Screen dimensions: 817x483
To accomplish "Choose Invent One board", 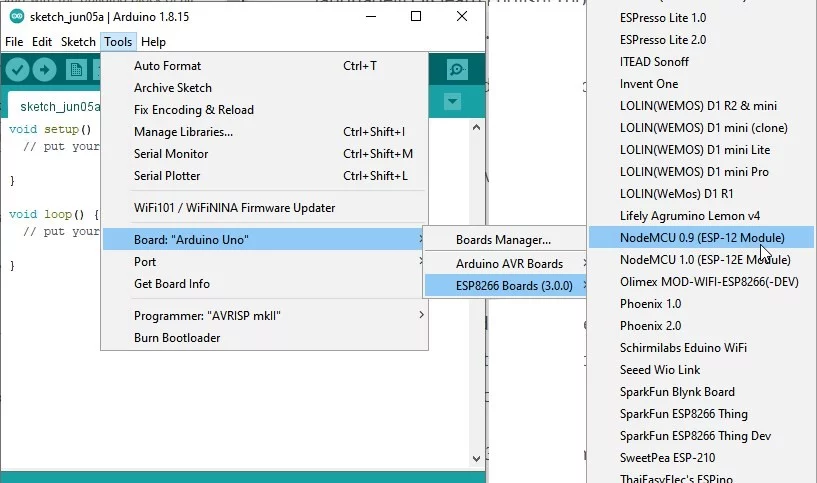I will click(x=701, y=83).
